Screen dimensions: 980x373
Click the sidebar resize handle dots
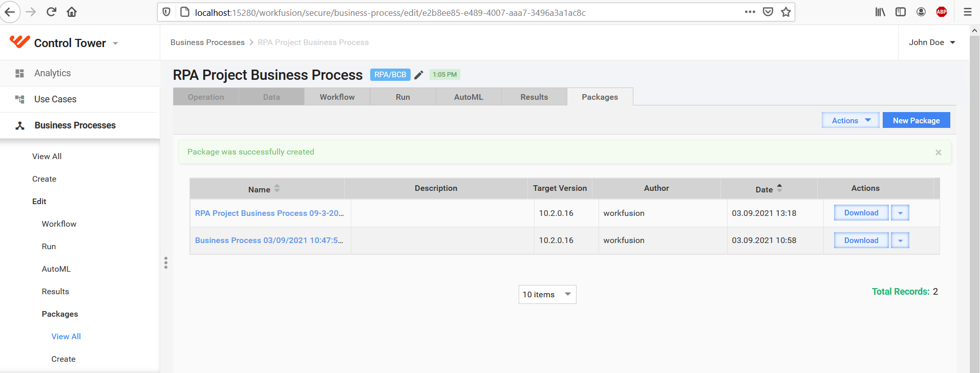pyautogui.click(x=166, y=263)
